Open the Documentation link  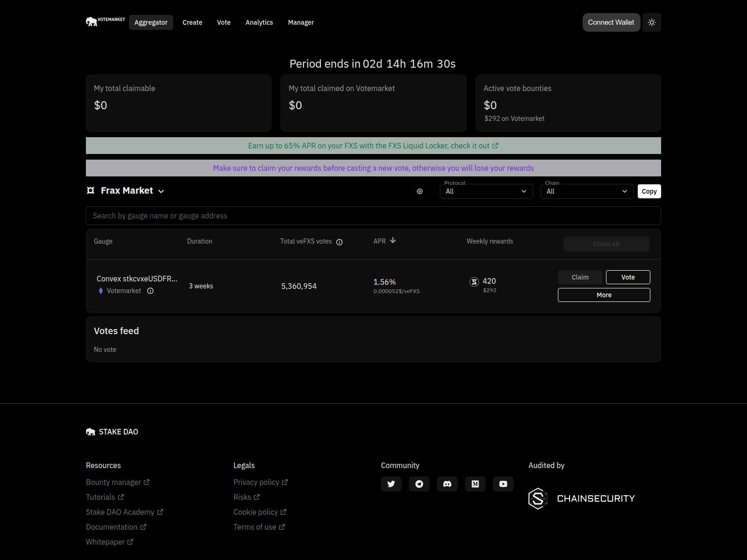(116, 527)
